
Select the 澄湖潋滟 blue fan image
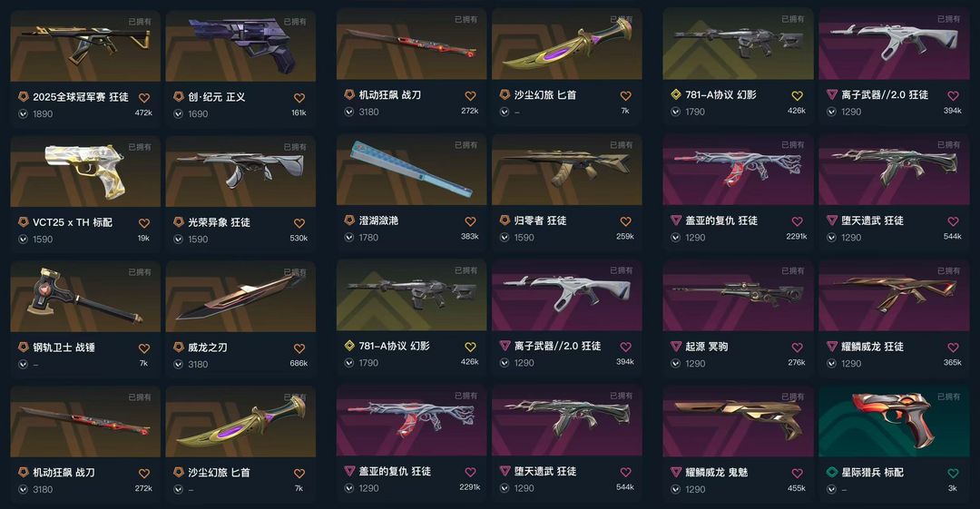tap(411, 170)
